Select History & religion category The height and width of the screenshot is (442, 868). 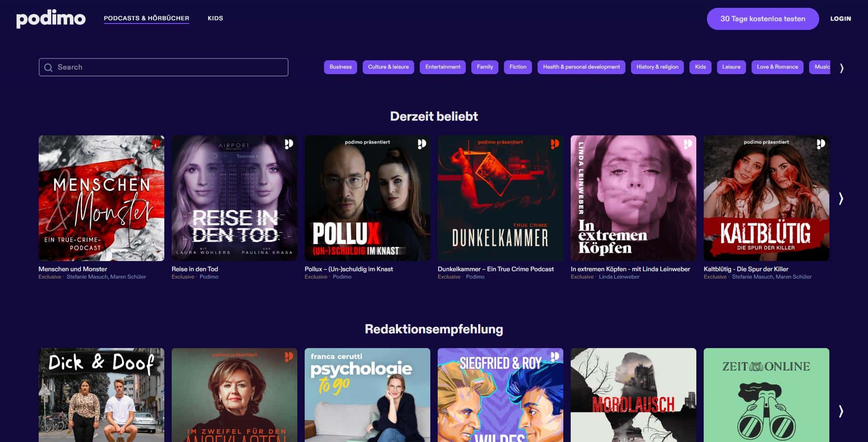click(657, 67)
